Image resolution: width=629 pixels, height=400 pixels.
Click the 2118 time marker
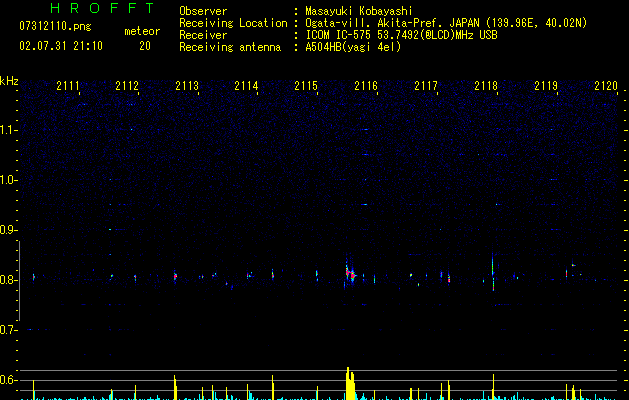[x=486, y=86]
